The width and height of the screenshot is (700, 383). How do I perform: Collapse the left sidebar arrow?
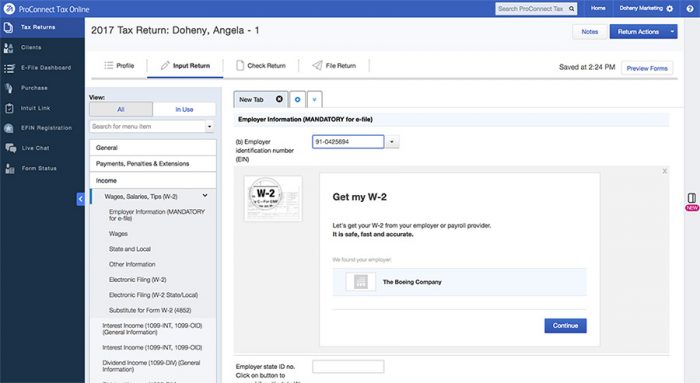pos(80,199)
